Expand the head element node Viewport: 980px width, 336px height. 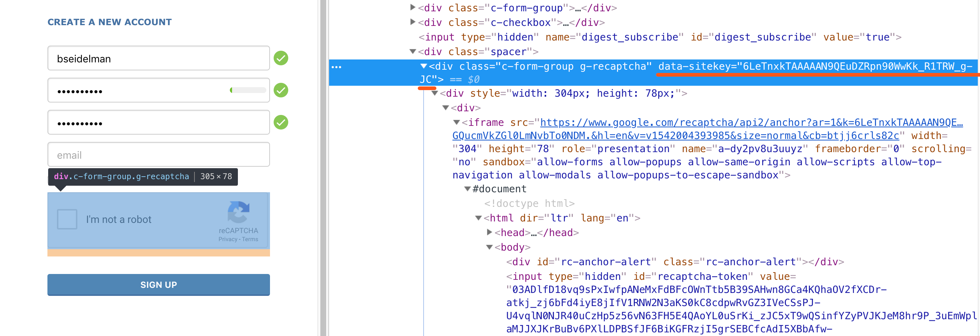pos(490,232)
